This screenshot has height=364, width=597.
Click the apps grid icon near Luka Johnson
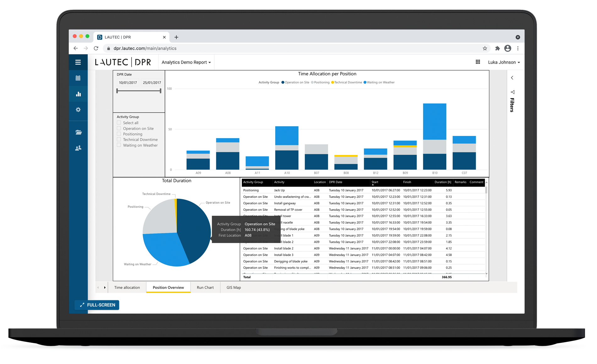click(x=478, y=62)
